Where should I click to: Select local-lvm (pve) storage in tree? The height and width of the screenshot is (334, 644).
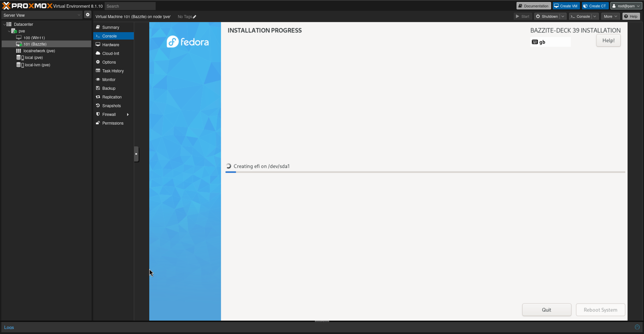(x=46, y=65)
